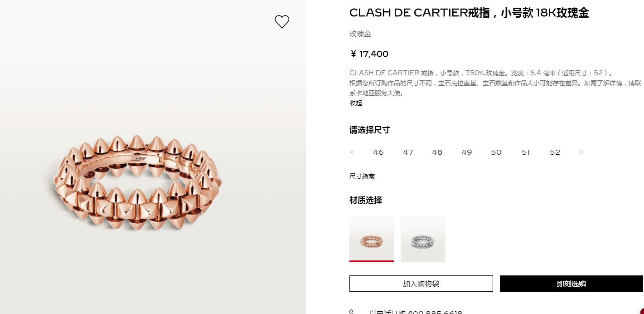644x314 pixels.
Task: Select ring size 46
Action: 378,152
